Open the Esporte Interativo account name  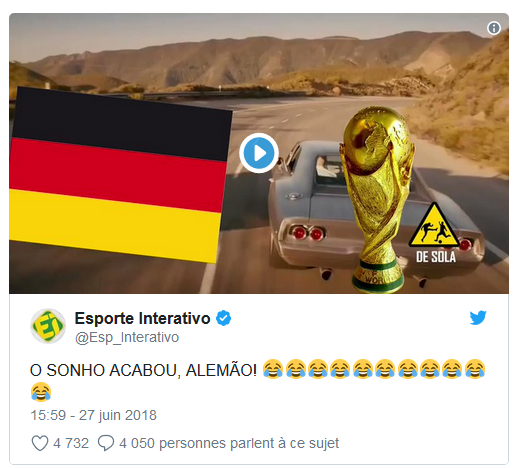click(x=142, y=318)
